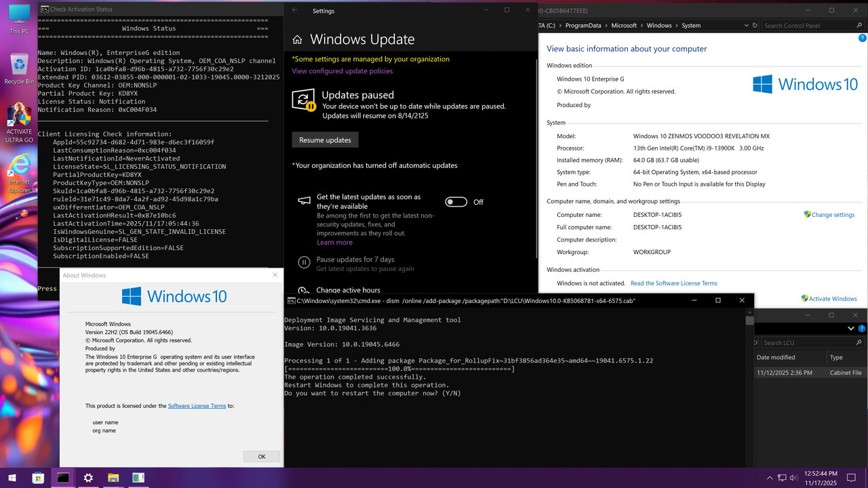Select the Cabinet File row dated 11/12/2025
The height and width of the screenshot is (488, 868).
click(x=811, y=373)
